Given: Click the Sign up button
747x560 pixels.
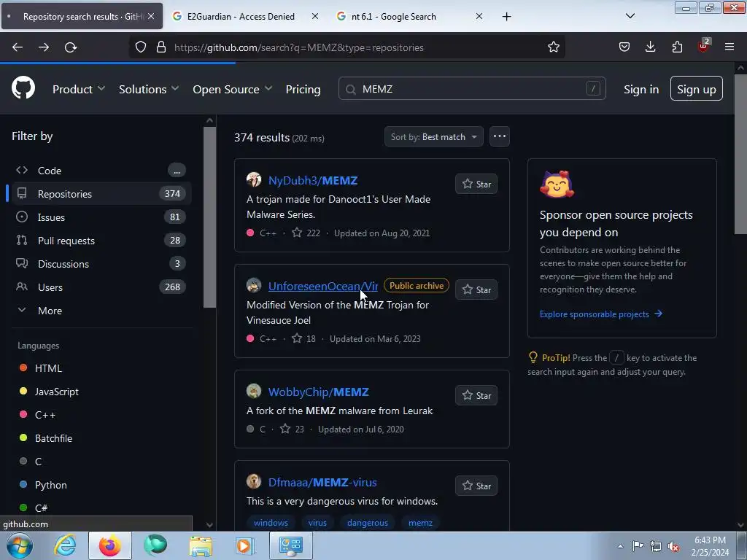Looking at the screenshot, I should (x=696, y=88).
